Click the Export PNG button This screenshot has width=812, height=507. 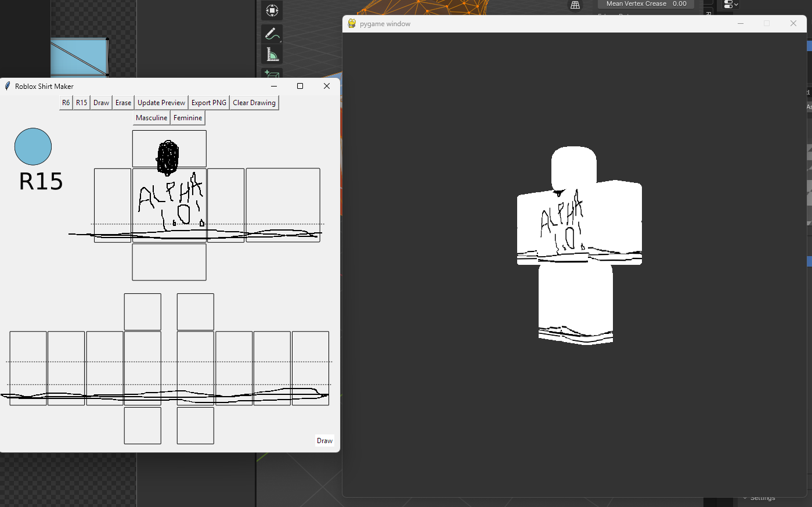(209, 103)
